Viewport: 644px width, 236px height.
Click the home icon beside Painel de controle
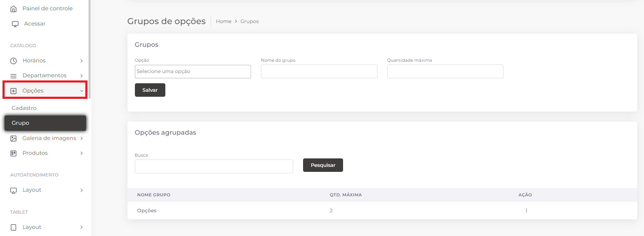point(13,9)
